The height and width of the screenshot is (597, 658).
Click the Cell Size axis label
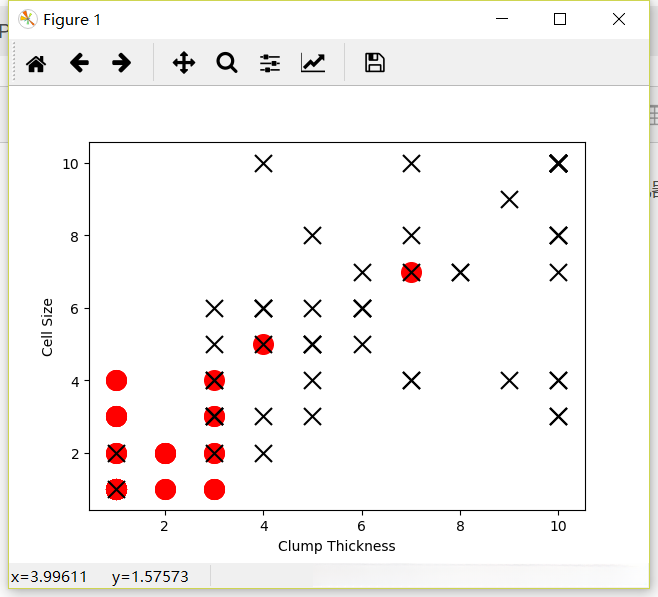(x=47, y=327)
